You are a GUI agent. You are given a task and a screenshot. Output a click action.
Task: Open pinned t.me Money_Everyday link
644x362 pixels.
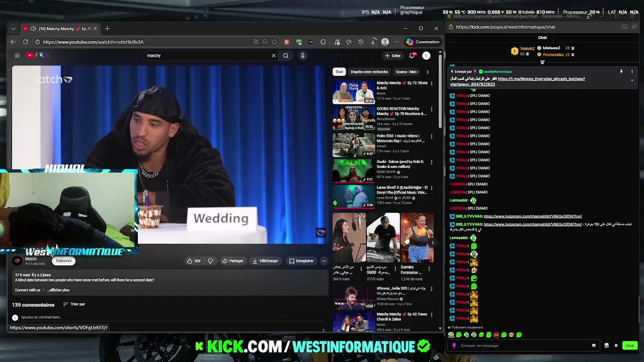pyautogui.click(x=541, y=79)
